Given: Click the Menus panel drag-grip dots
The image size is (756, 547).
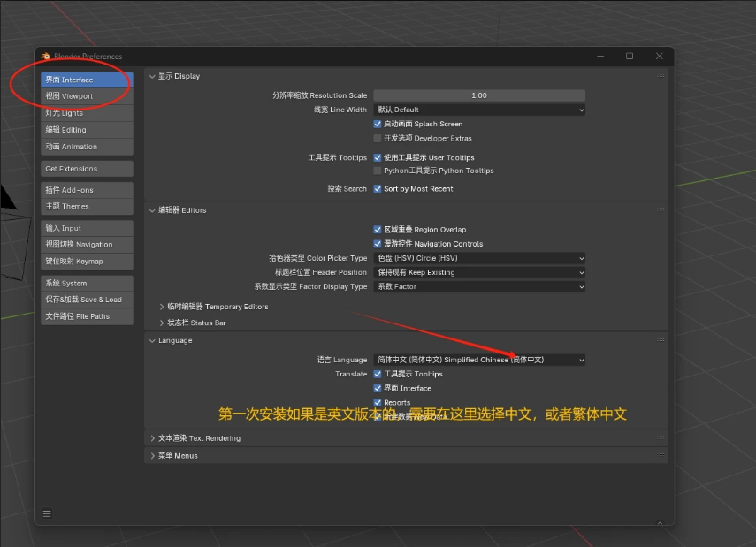Looking at the screenshot, I should point(660,455).
